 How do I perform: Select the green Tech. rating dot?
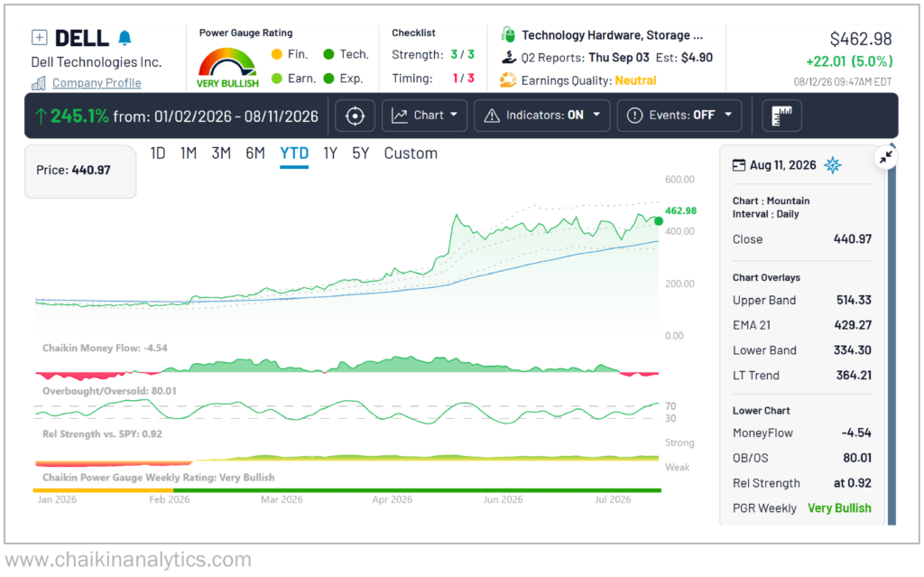point(328,54)
